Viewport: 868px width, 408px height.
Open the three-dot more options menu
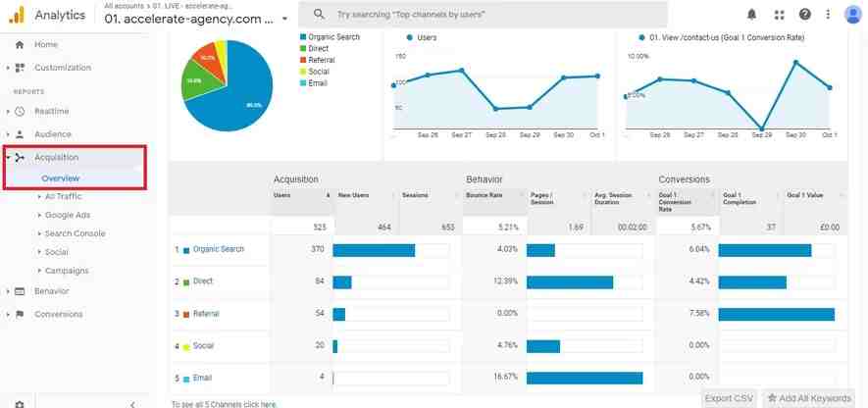click(x=828, y=15)
